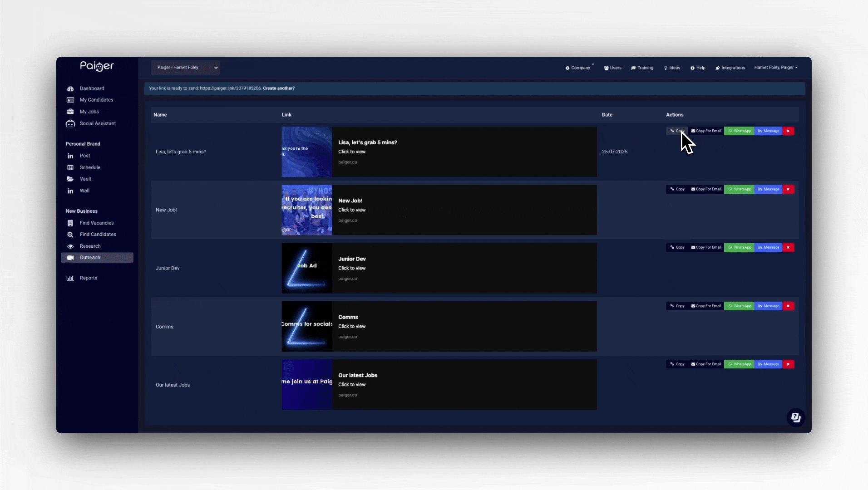Delete the Lisa, let's grab 5 mins link
Viewport: 868px width, 490px height.
(x=788, y=131)
